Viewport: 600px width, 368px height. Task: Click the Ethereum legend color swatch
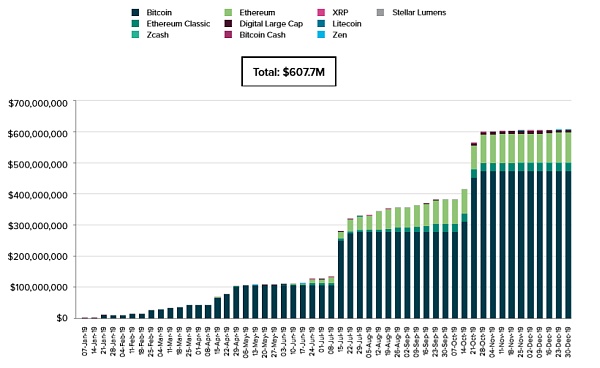coord(228,13)
